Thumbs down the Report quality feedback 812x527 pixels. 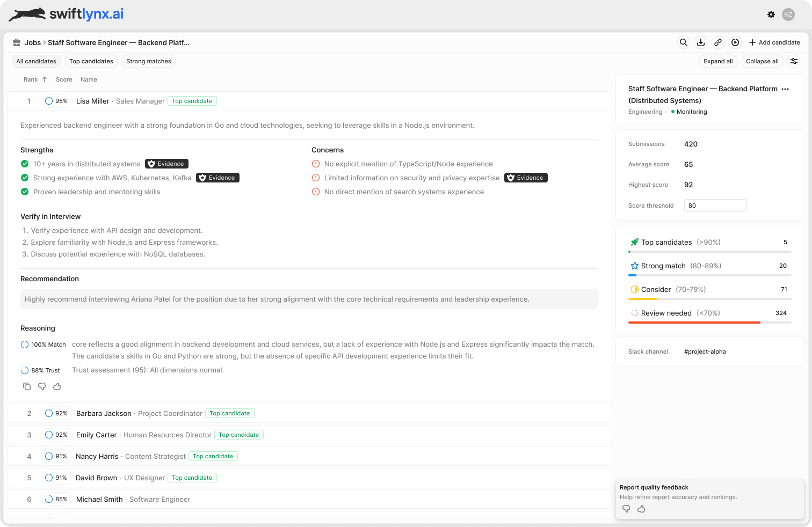coord(626,509)
